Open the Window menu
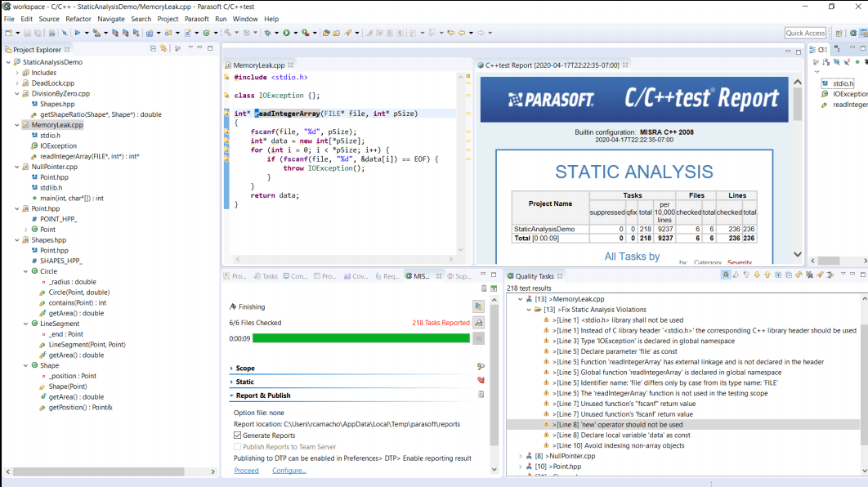The height and width of the screenshot is (487, 868). [x=245, y=19]
